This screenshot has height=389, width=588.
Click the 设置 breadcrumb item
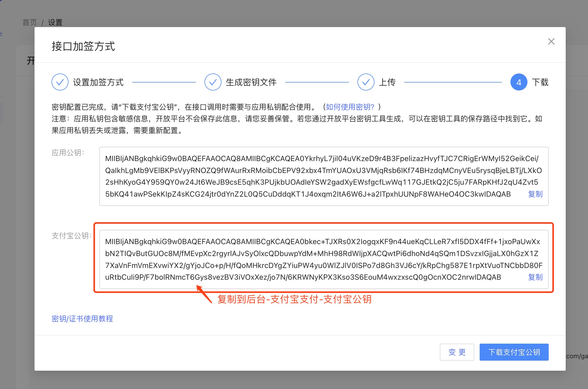(x=55, y=22)
